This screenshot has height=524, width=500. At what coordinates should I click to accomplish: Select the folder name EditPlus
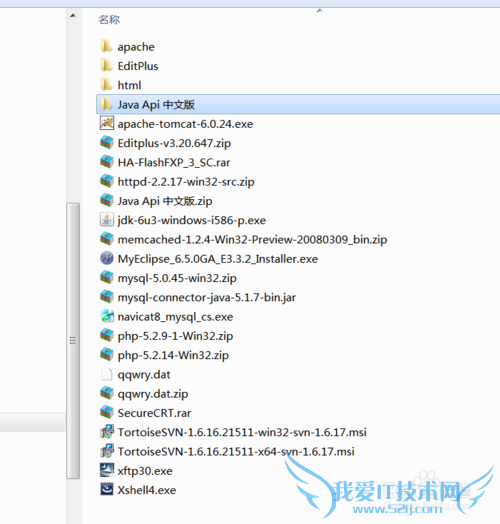[138, 66]
